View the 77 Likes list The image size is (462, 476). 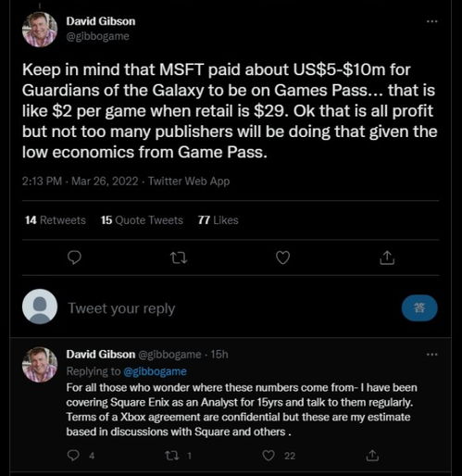click(219, 220)
